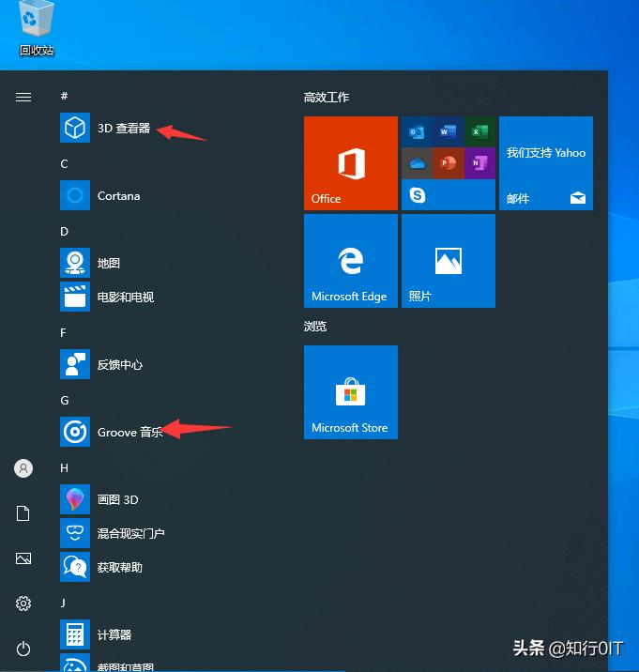The height and width of the screenshot is (672, 639).
Task: Select the 反馈中心 label text
Action: click(120, 365)
